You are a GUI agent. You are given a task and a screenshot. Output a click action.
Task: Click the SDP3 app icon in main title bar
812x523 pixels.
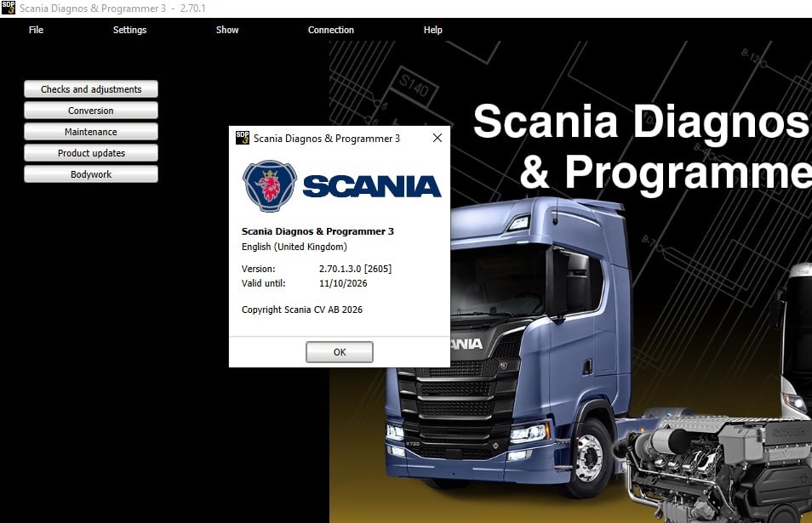tap(9, 8)
